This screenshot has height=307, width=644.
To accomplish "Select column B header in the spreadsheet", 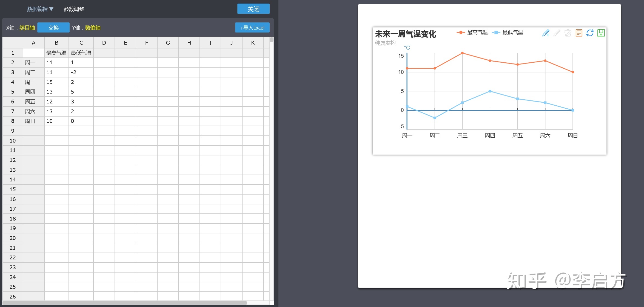I will 56,43.
